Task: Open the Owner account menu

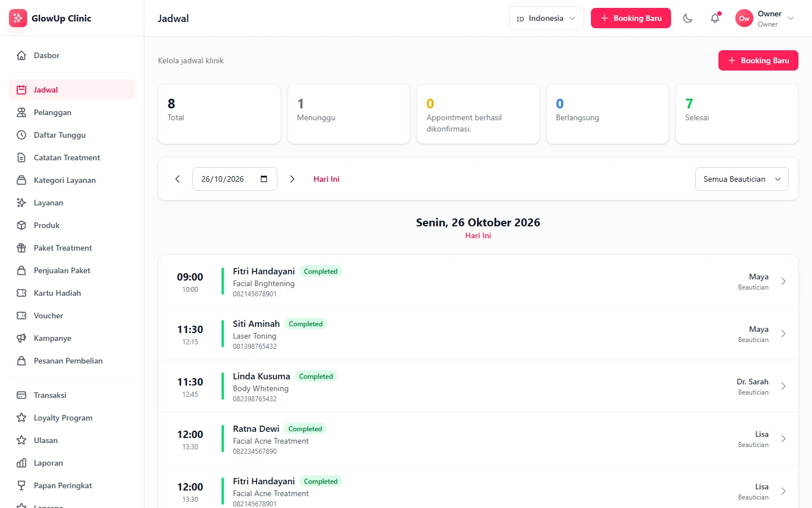Action: click(x=765, y=18)
